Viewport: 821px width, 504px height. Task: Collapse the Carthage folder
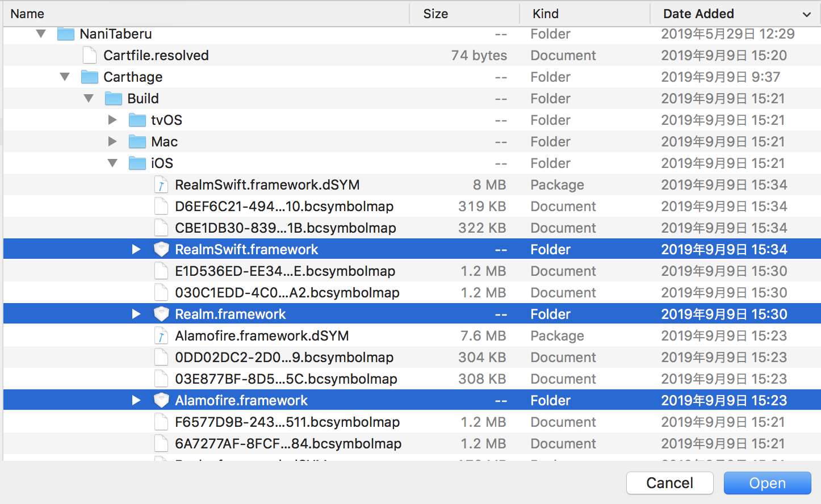(x=65, y=77)
